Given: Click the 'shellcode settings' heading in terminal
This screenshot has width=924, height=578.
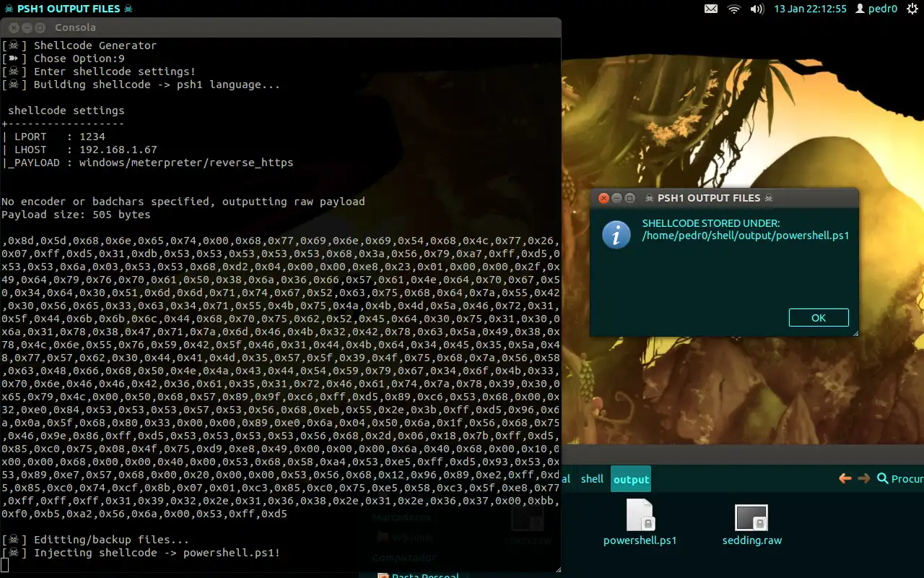Looking at the screenshot, I should [x=66, y=111].
